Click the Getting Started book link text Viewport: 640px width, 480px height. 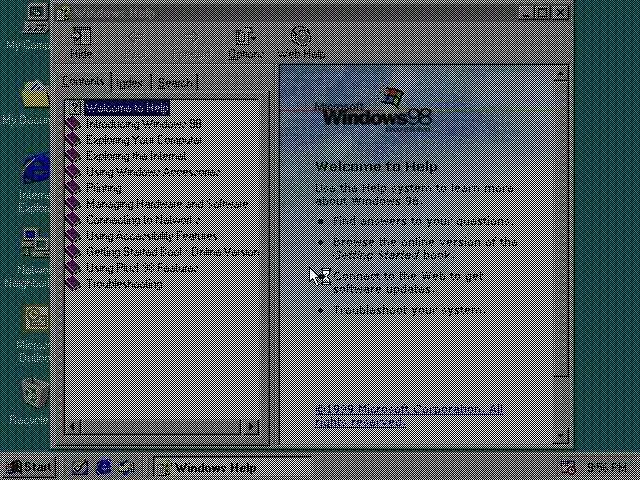pyautogui.click(x=376, y=256)
